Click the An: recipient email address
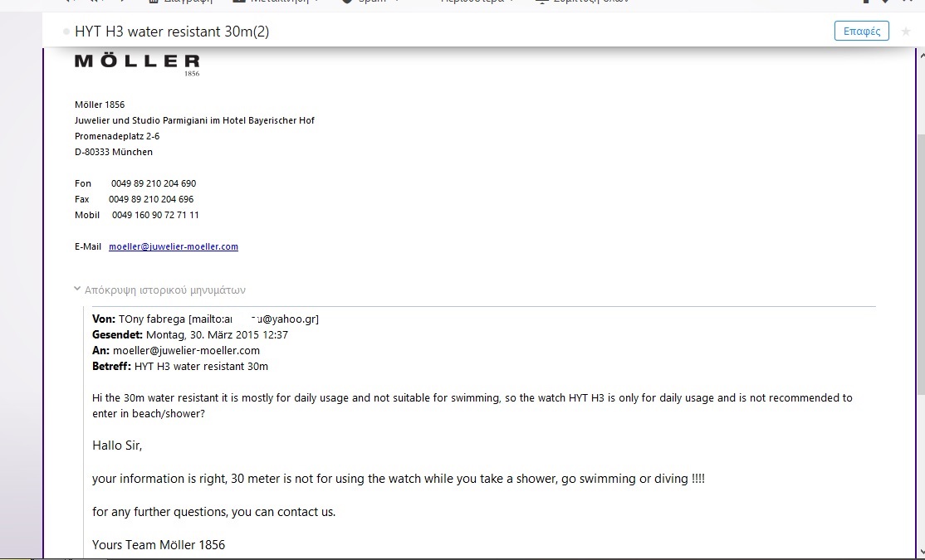Viewport: 925px width, 560px height. pyautogui.click(x=187, y=350)
